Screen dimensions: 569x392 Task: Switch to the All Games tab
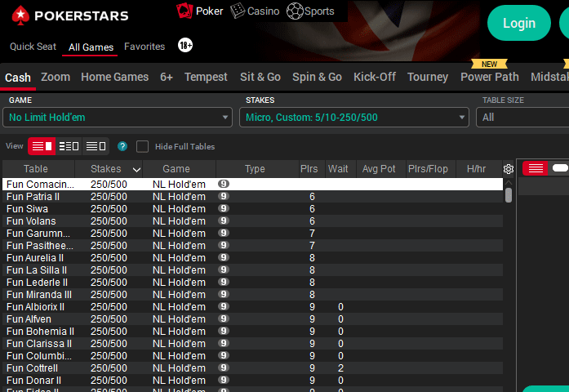pos(91,47)
